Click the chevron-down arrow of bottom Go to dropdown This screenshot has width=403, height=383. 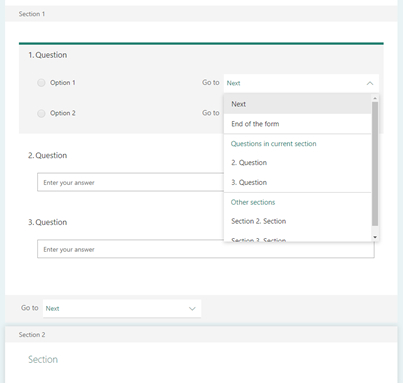(192, 309)
